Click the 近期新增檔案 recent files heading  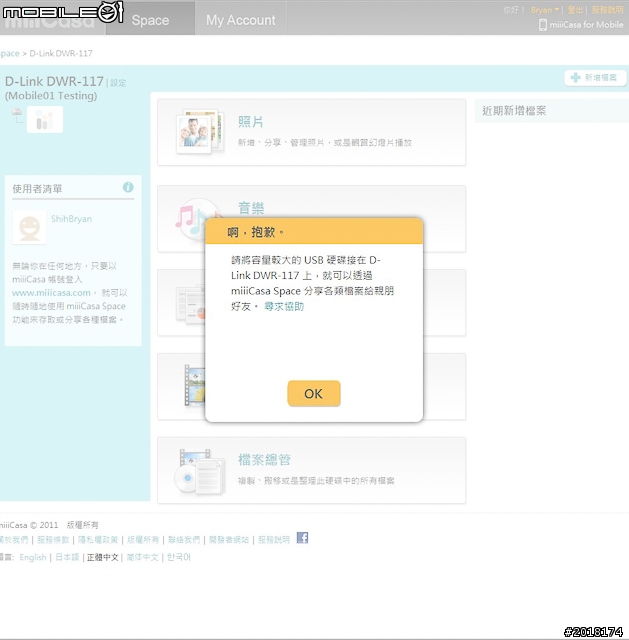pyautogui.click(x=514, y=111)
